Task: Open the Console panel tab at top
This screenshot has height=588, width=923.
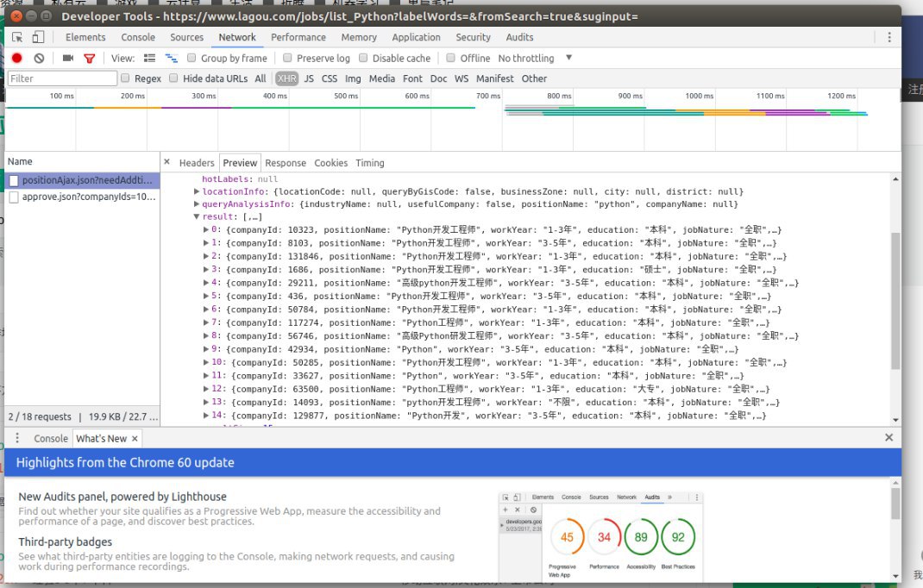Action: coord(138,37)
